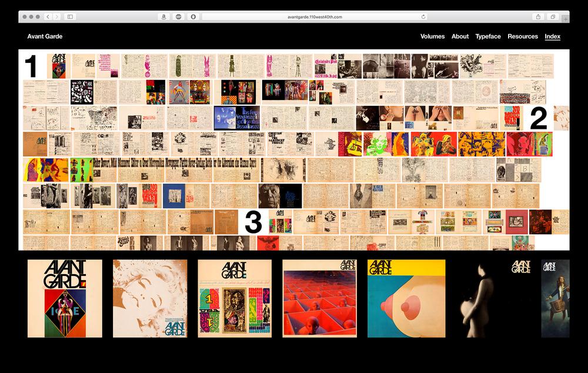Screen dimensions: 588x373
Task: Open the Resources page
Action: [x=523, y=36]
